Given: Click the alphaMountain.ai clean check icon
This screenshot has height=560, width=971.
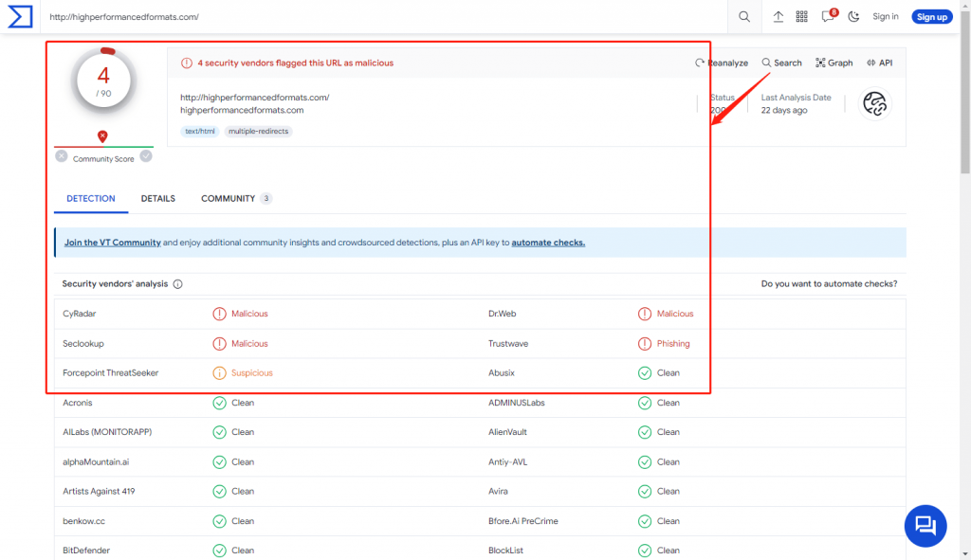Looking at the screenshot, I should coord(219,461).
